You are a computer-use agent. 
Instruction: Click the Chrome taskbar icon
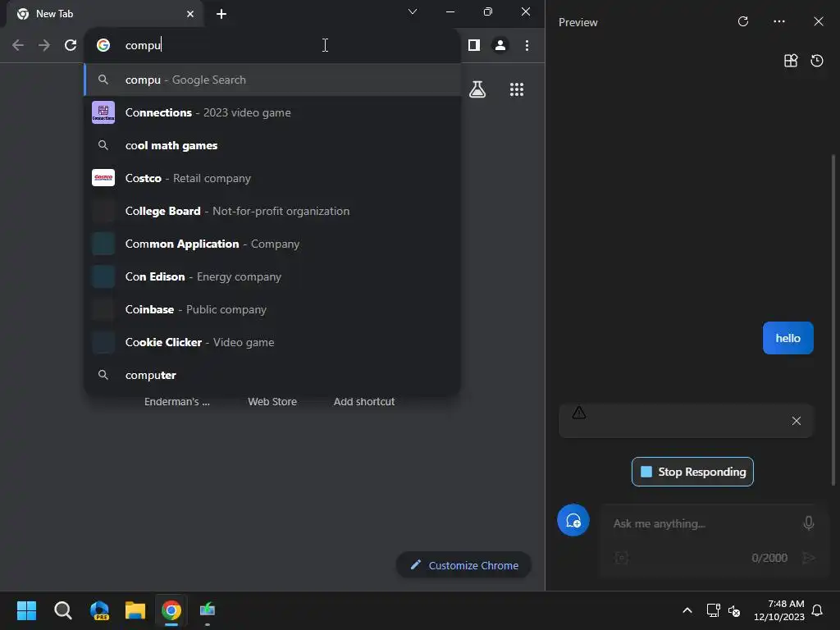(171, 610)
